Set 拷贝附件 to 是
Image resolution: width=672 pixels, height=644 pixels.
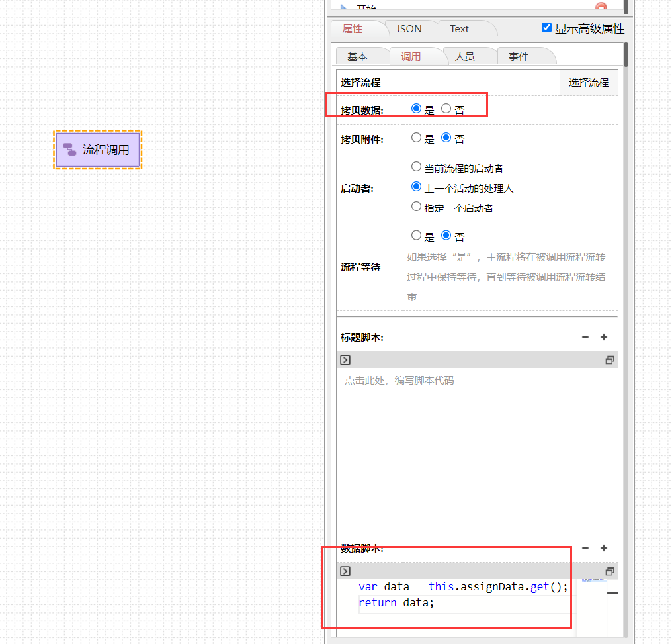point(416,138)
